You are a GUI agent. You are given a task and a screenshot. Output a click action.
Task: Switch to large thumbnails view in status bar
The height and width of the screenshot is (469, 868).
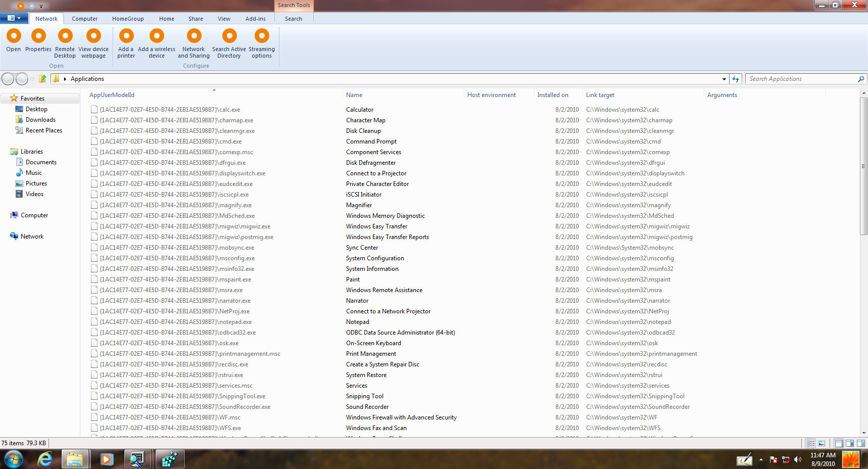822,443
